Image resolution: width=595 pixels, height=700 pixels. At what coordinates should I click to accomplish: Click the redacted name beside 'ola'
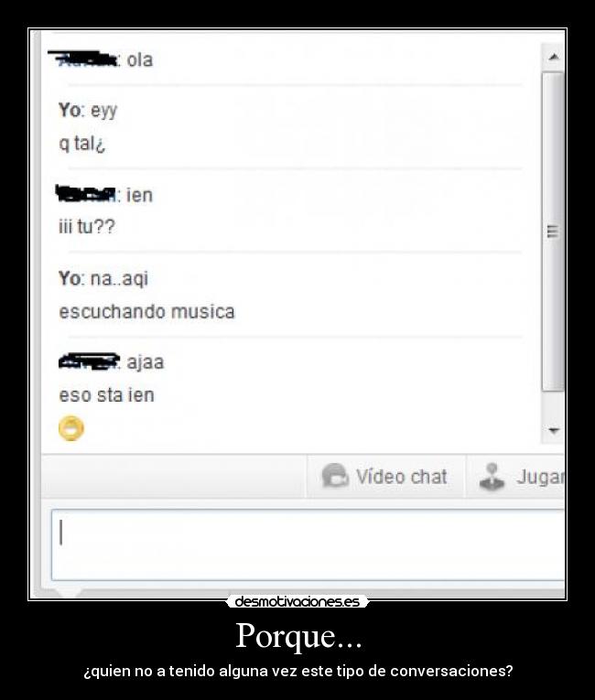click(83, 59)
